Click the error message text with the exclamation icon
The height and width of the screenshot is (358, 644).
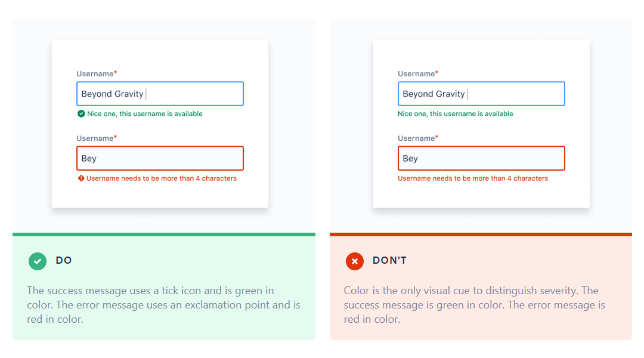(x=162, y=178)
